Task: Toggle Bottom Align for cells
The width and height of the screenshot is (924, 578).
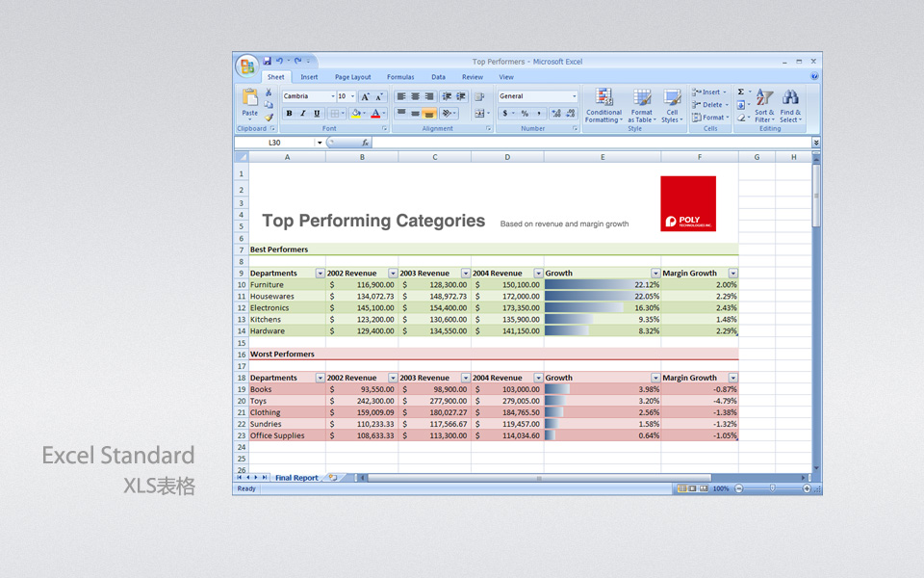Action: click(429, 114)
